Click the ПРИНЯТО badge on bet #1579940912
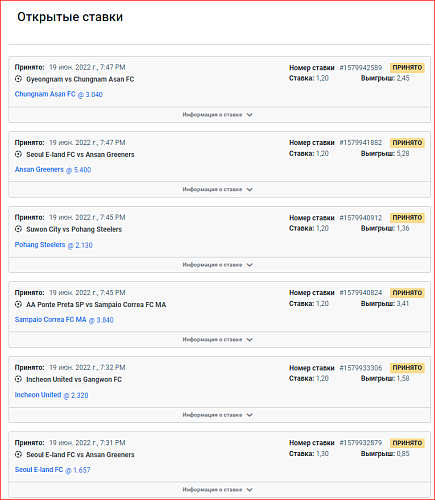 point(407,218)
